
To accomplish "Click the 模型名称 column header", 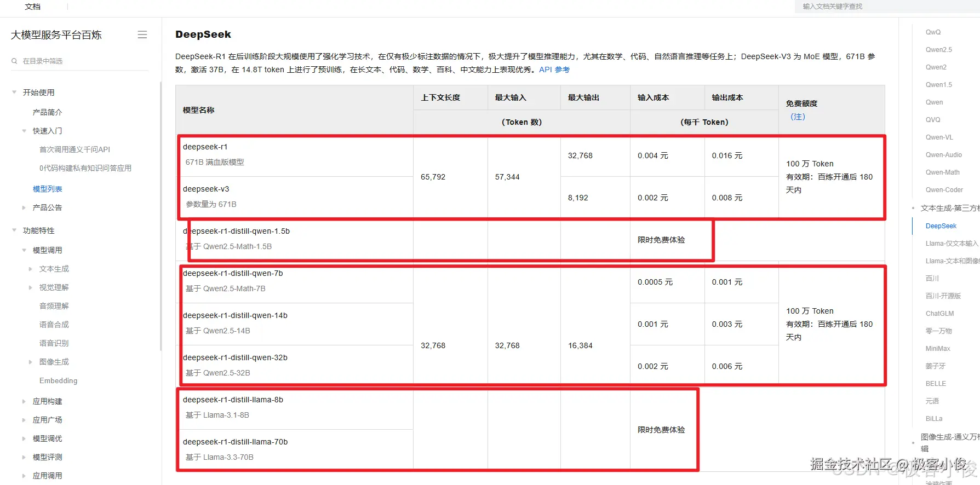I will click(199, 110).
